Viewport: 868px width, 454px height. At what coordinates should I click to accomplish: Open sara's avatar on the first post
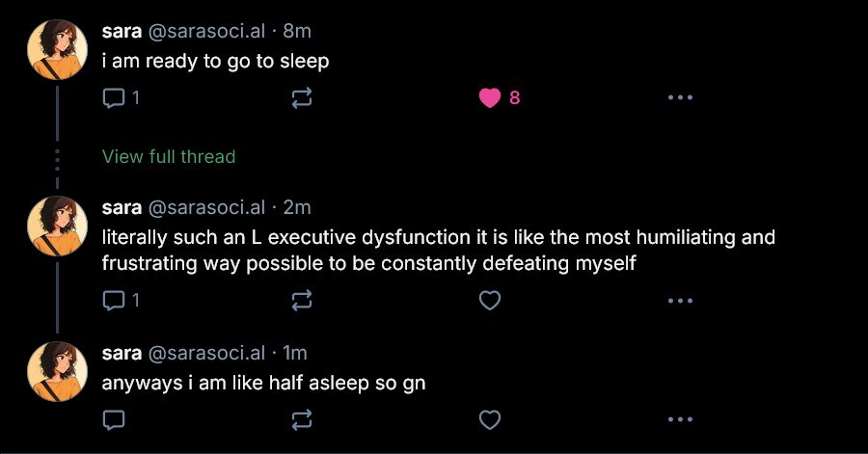click(x=58, y=49)
